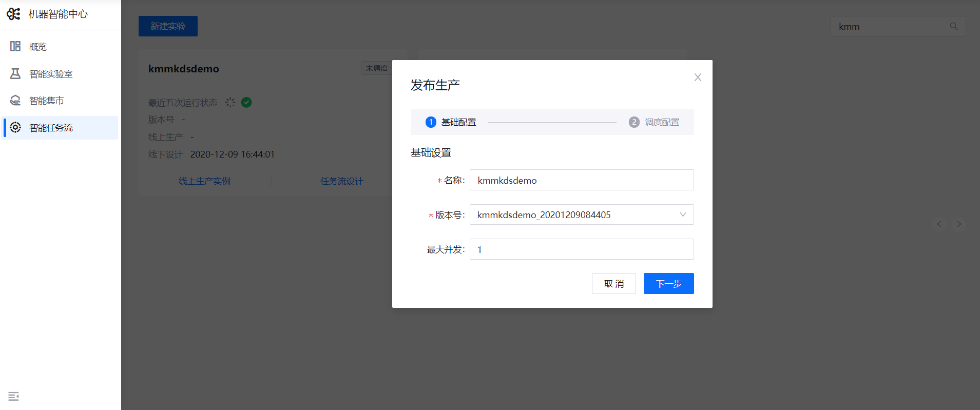Click the 下一步 button
980x410 pixels.
[x=669, y=284]
